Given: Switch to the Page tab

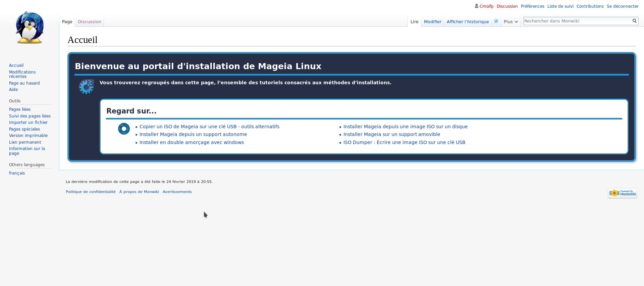Looking at the screenshot, I should 67,21.
